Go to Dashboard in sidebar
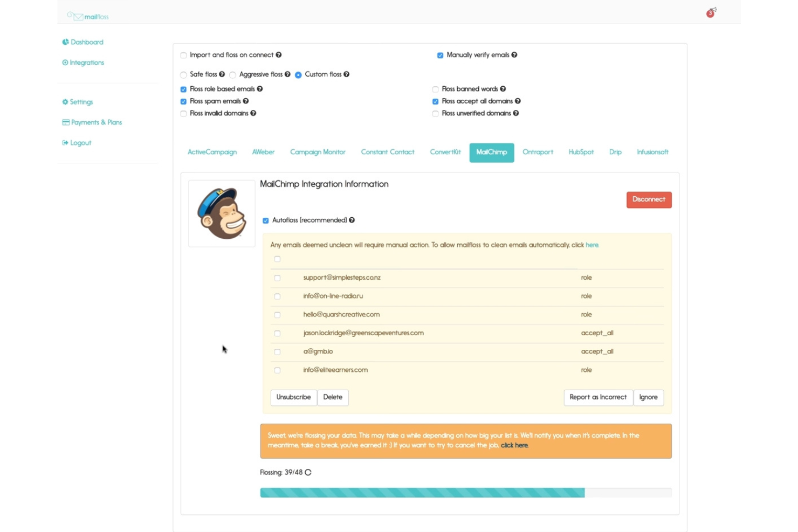Image resolution: width=798 pixels, height=532 pixels. click(x=83, y=42)
